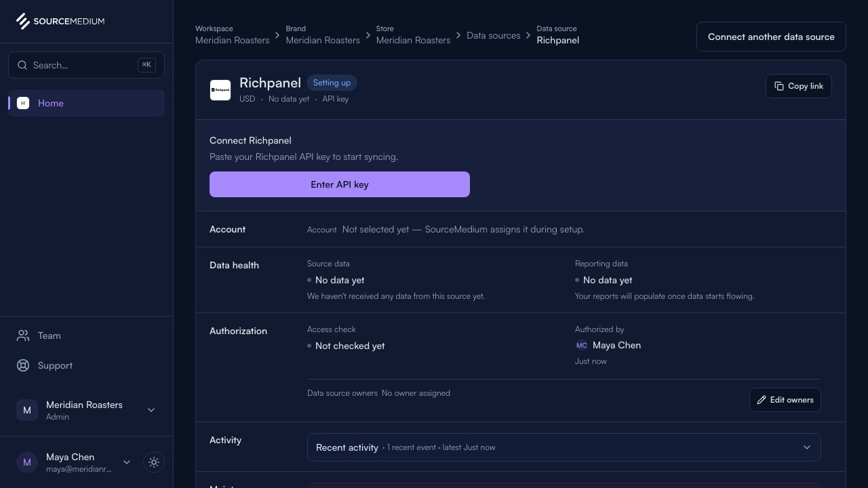This screenshot has width=868, height=488.
Task: Click the "Connect Richpanel" heading
Action: coord(250,140)
